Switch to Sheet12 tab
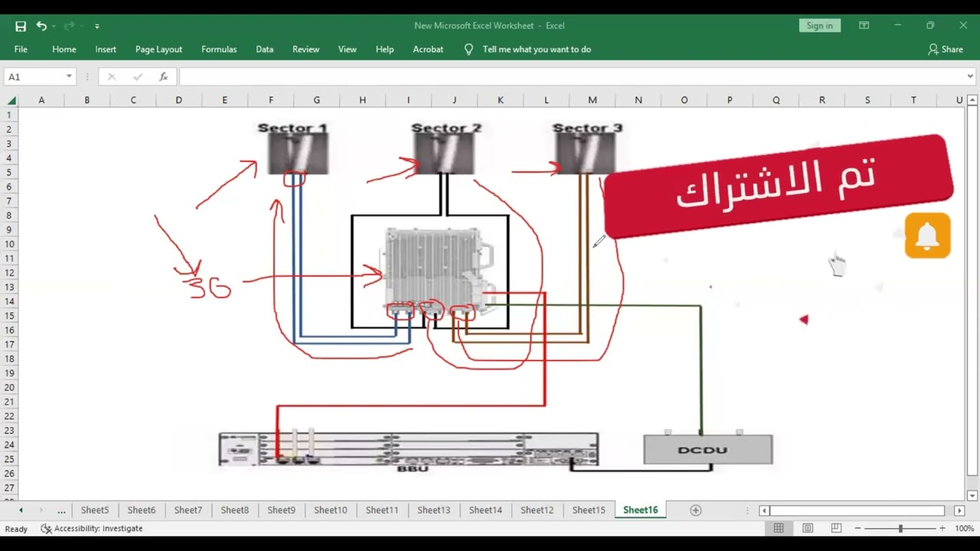Screen dimensions: 980x551 pyautogui.click(x=537, y=510)
